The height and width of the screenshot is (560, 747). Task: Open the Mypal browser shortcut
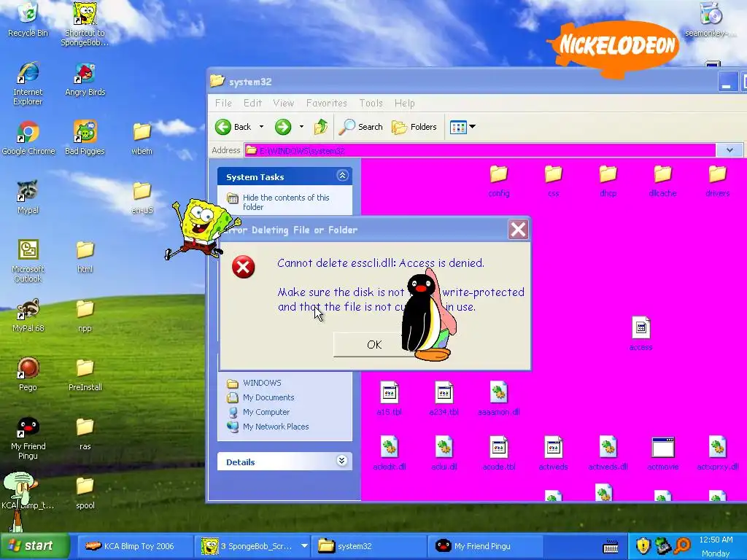(28, 197)
